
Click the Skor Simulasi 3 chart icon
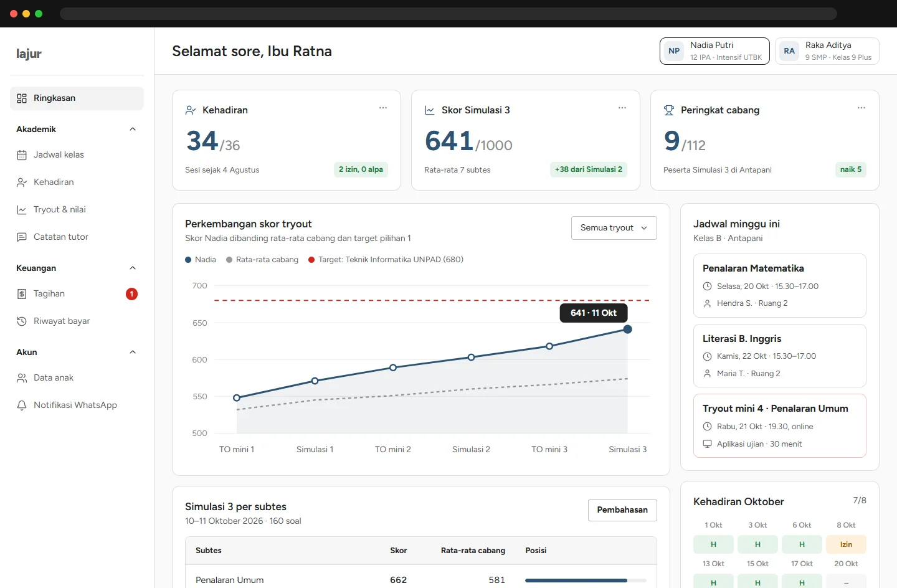click(430, 110)
